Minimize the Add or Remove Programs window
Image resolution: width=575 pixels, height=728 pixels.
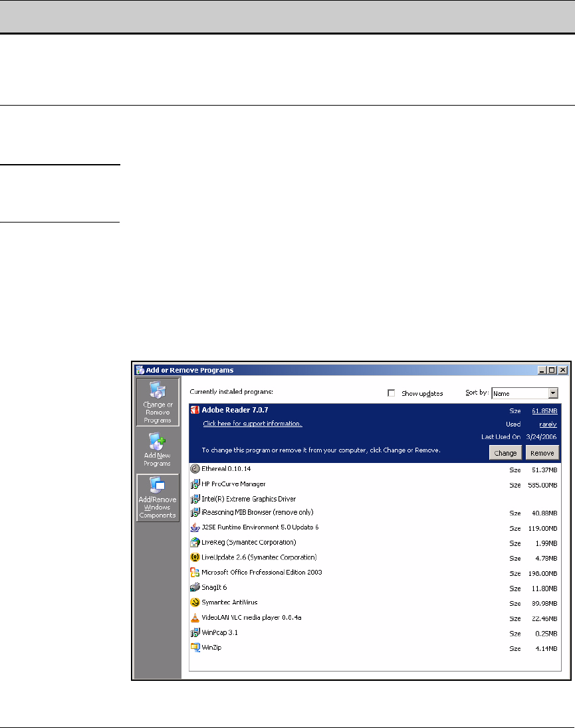542,370
